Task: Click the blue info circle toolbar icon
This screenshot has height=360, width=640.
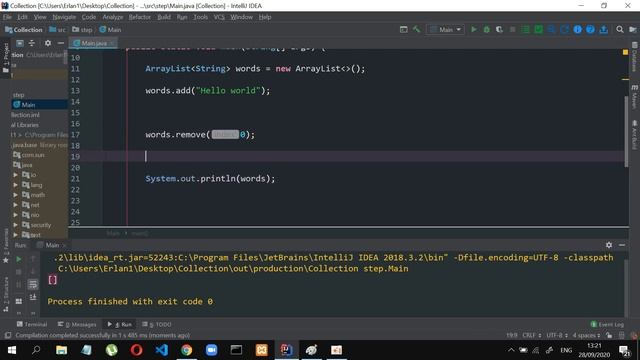Action: 578,29
